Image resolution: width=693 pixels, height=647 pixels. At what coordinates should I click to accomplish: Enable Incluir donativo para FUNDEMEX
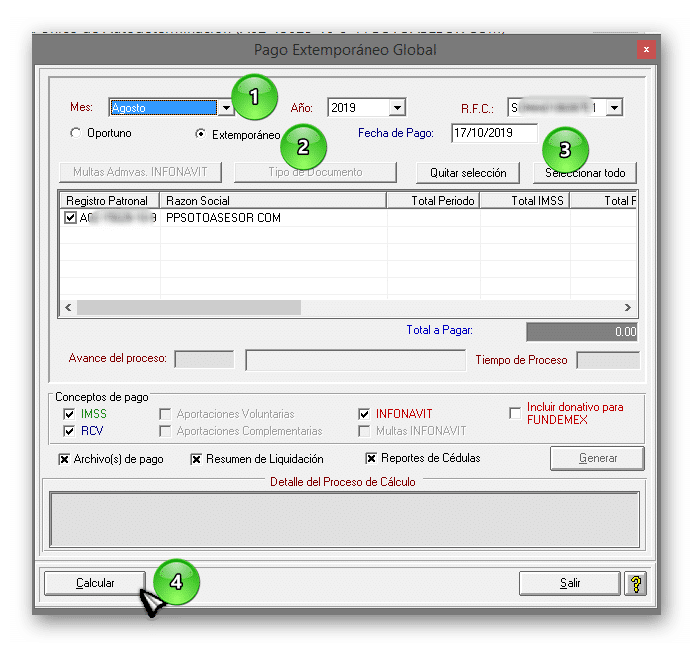click(x=515, y=414)
